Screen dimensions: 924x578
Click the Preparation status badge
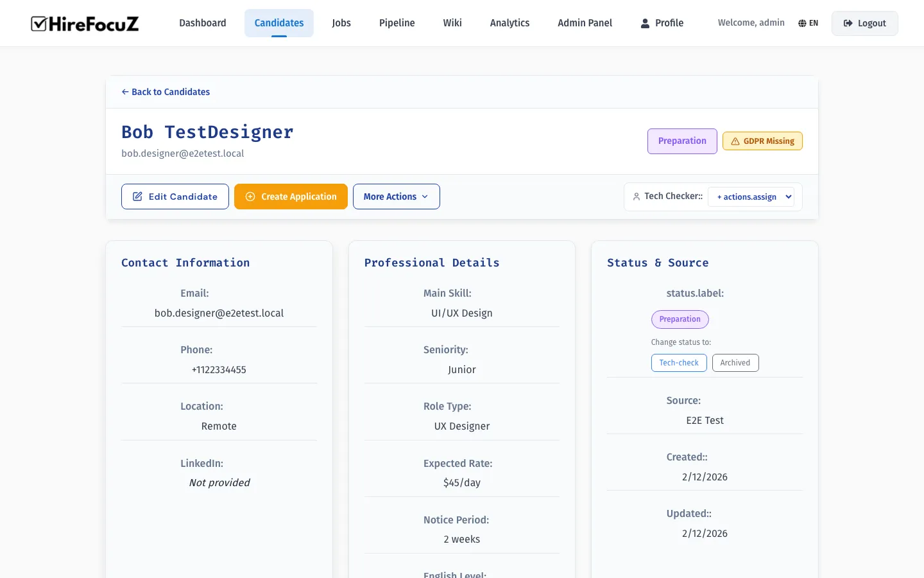coord(682,141)
